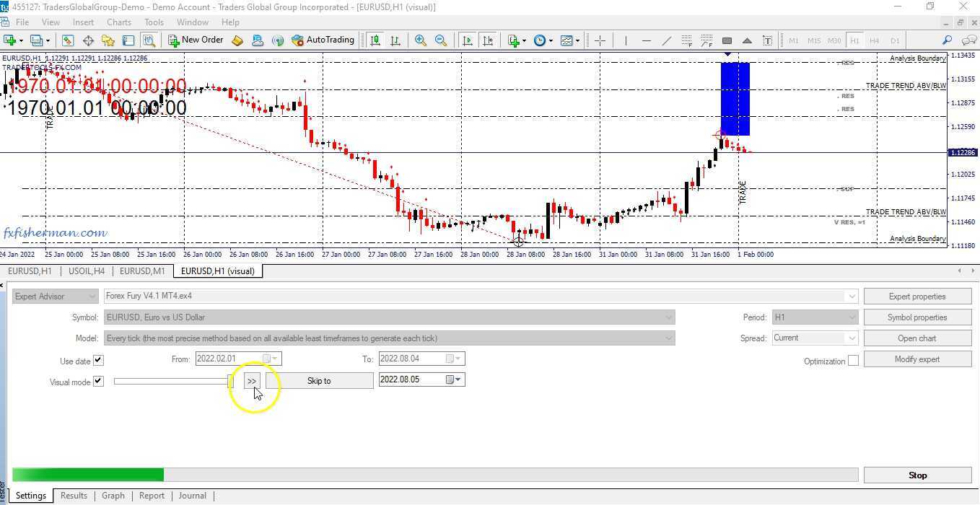Enable the Use date checkbox
Viewport: 980px width, 505px height.
tap(98, 360)
